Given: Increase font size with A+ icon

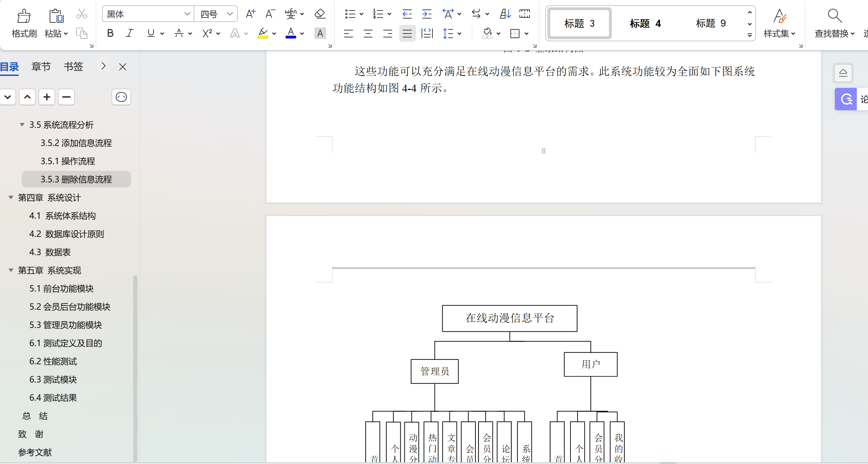Looking at the screenshot, I should 251,14.
